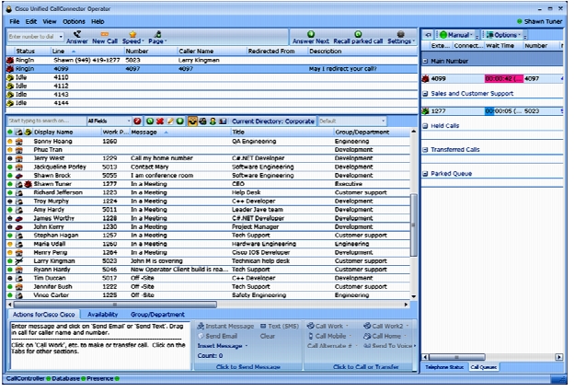Click the Call Work button
Screen dimensions: 575x392
[326, 326]
